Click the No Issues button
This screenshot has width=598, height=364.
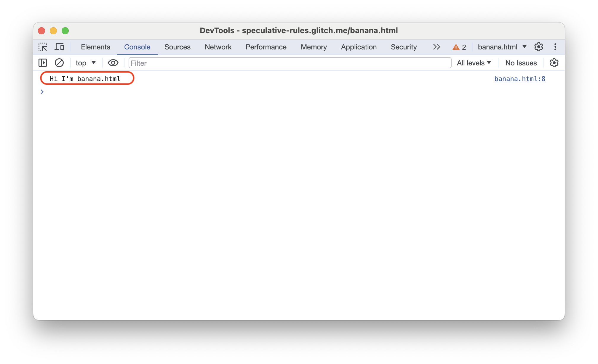pos(521,63)
